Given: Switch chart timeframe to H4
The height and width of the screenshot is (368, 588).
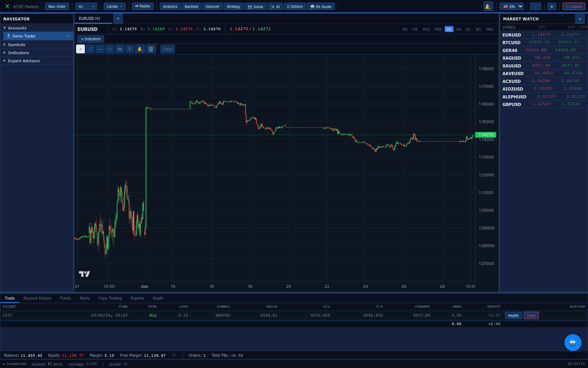Looking at the screenshot, I should coord(459,29).
